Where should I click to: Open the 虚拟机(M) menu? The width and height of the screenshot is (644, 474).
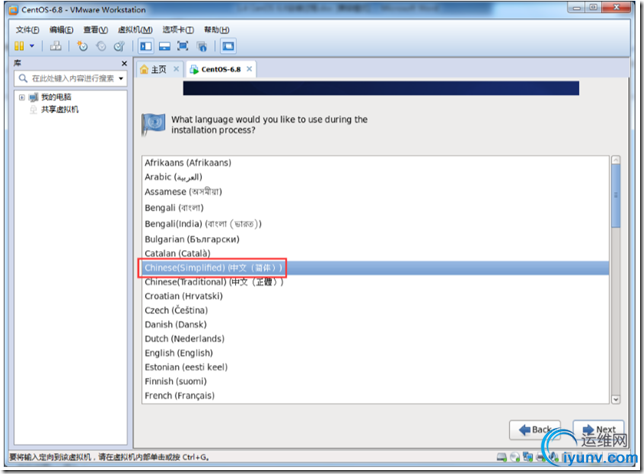[135, 30]
